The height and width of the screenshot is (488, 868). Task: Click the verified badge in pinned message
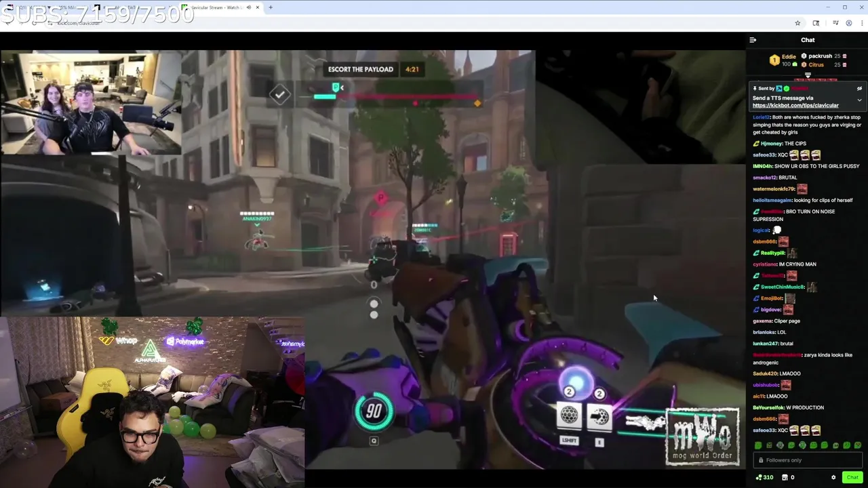click(x=787, y=88)
